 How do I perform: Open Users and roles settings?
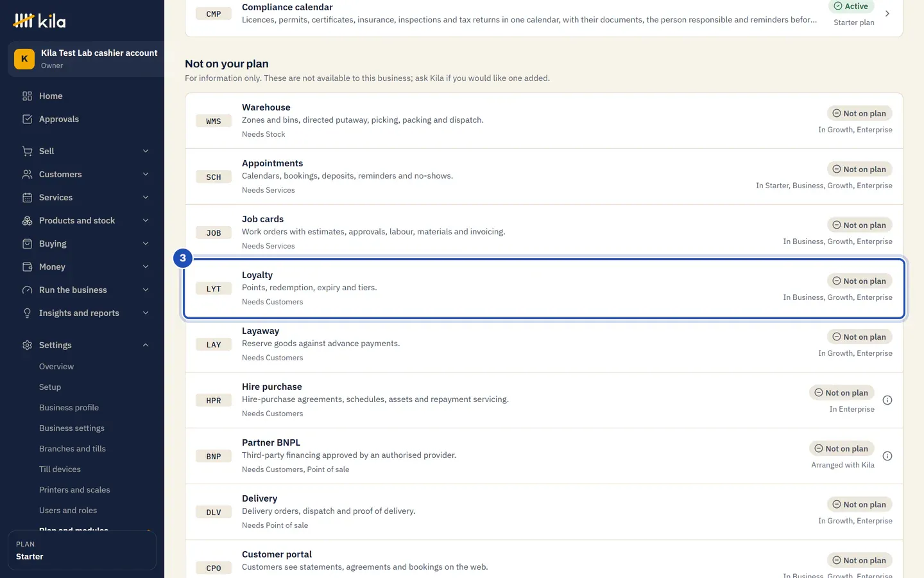point(68,510)
